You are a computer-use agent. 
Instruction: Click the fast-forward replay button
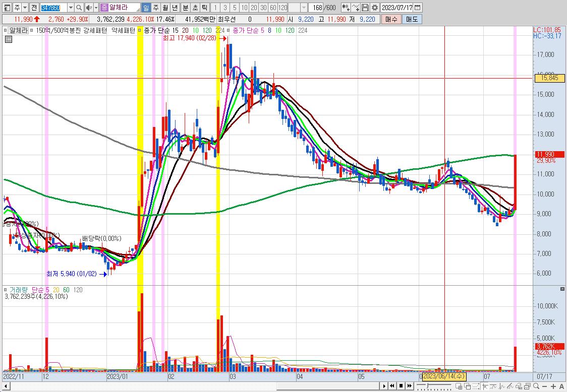[x=410, y=386]
